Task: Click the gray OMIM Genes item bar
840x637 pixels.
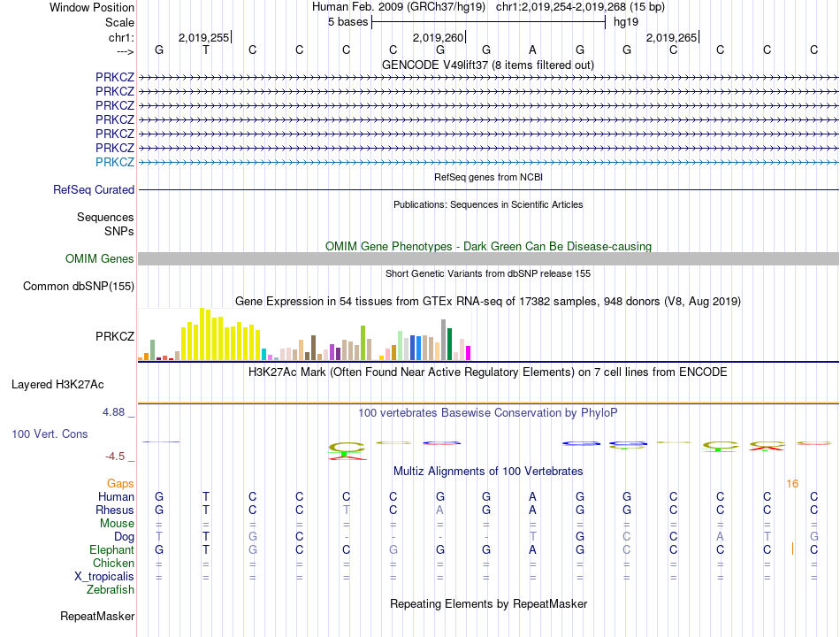Action: (489, 259)
